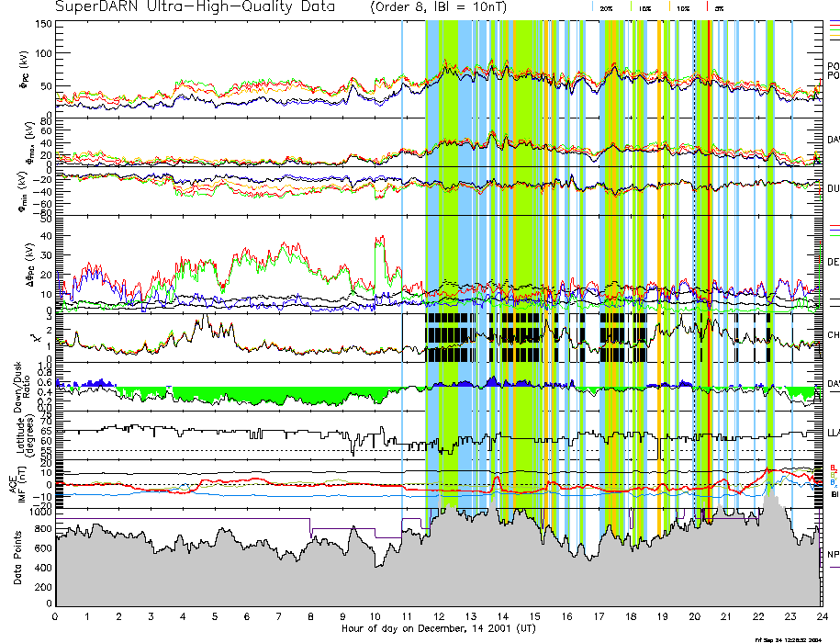Click the 150 tick on ΦPC axis
This screenshot has width=840, height=643.
coord(43,25)
